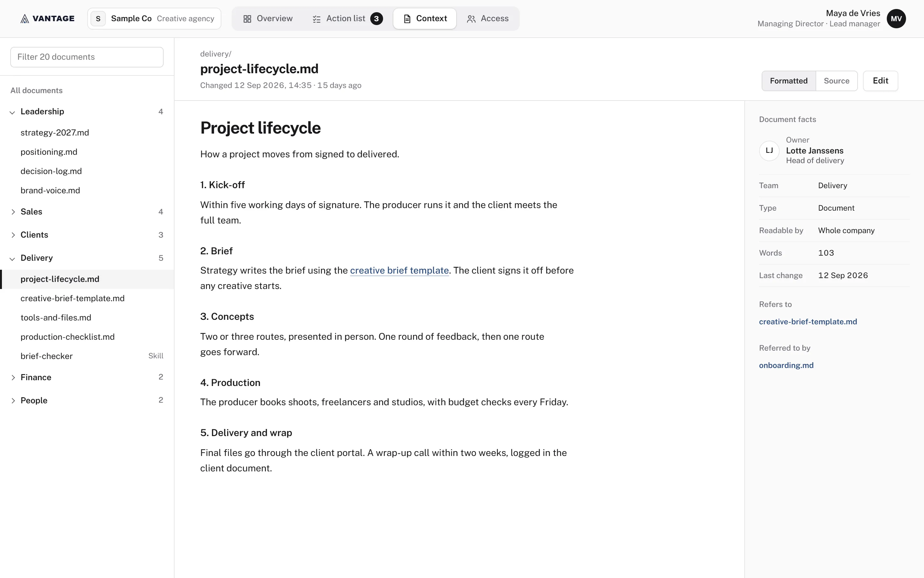
Task: Follow the creative brief template link in text
Action: [x=399, y=271]
